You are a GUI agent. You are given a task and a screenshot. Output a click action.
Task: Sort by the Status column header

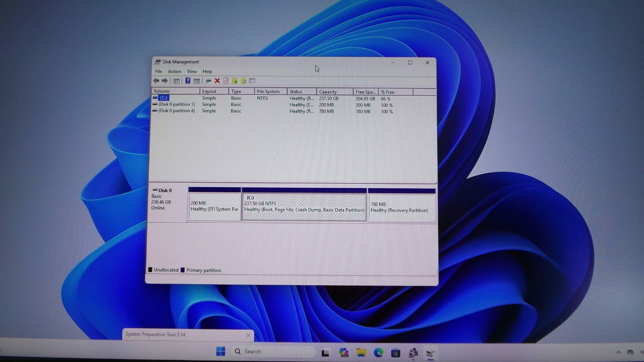point(302,92)
